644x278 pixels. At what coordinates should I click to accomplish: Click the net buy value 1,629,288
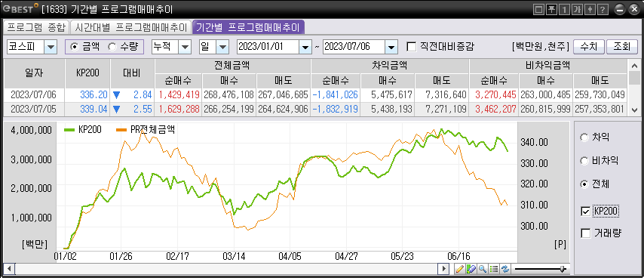pyautogui.click(x=178, y=110)
